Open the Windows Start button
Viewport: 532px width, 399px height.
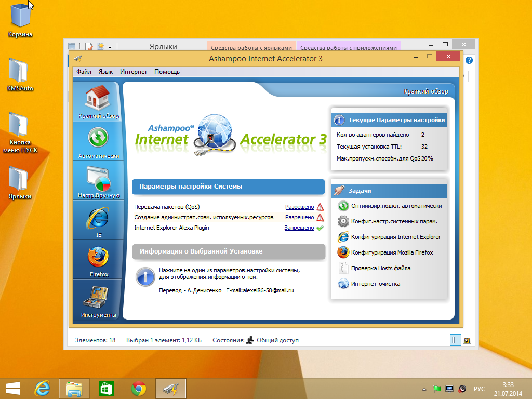point(13,389)
